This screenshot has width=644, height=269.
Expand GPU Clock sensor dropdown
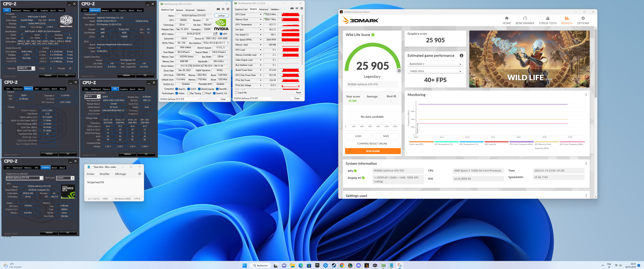pos(260,14)
